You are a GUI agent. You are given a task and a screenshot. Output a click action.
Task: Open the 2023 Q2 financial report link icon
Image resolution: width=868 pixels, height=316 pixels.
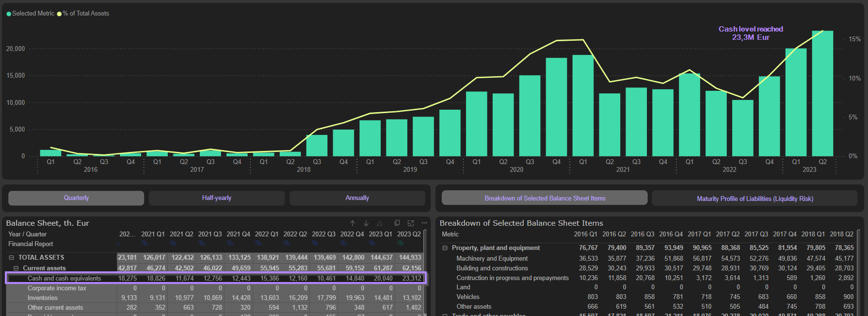401,243
